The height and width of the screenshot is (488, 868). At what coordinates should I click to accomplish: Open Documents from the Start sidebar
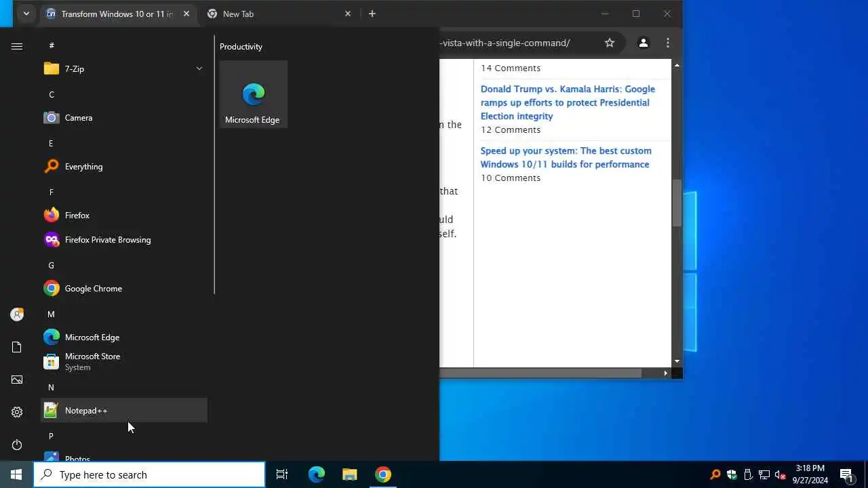click(x=17, y=347)
